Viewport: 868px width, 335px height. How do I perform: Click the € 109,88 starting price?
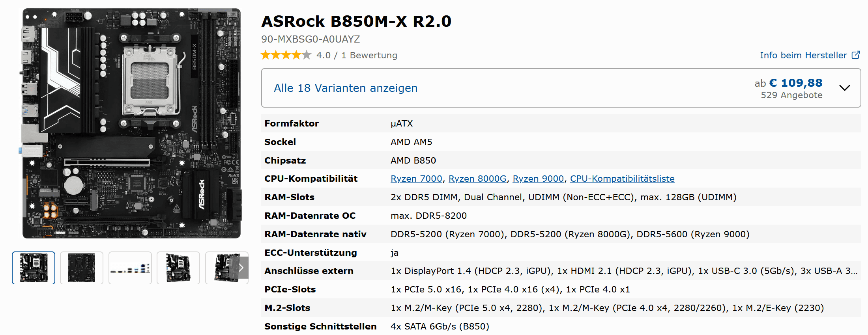click(x=796, y=83)
